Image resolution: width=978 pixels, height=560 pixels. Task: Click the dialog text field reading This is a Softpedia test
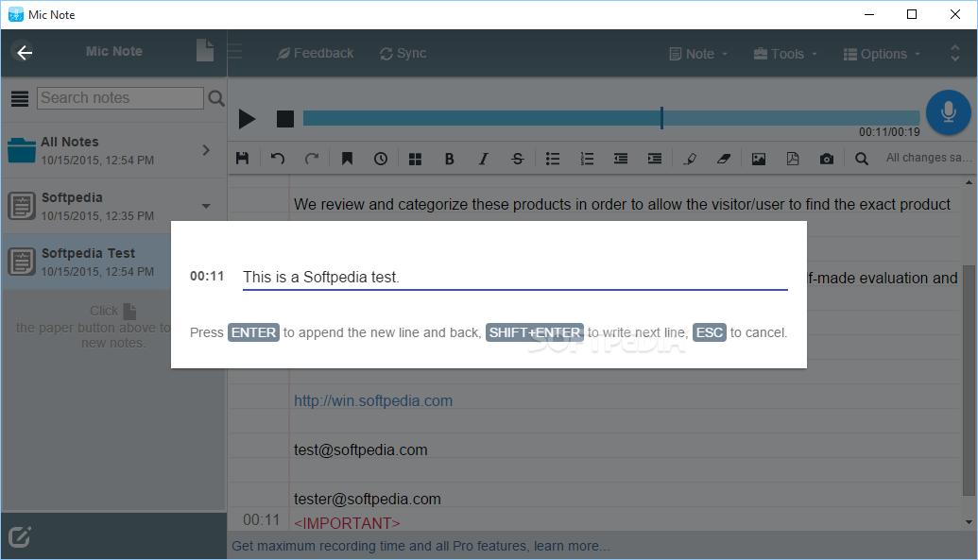click(x=515, y=278)
